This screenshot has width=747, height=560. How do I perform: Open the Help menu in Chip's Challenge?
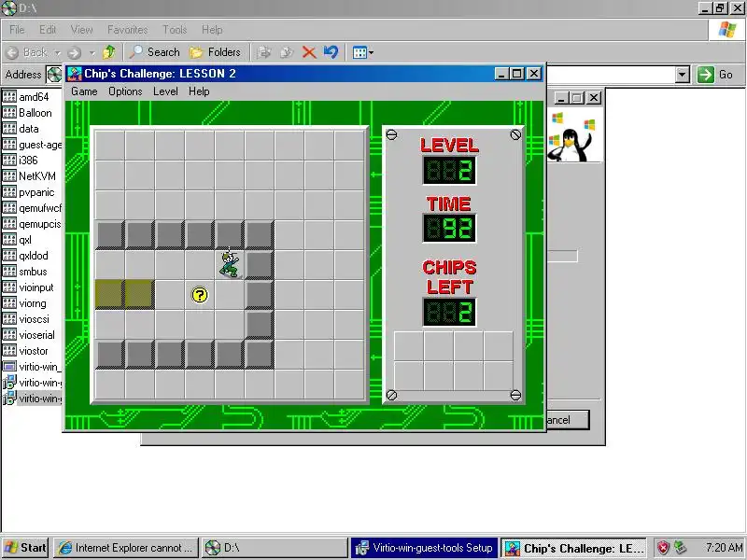point(199,91)
